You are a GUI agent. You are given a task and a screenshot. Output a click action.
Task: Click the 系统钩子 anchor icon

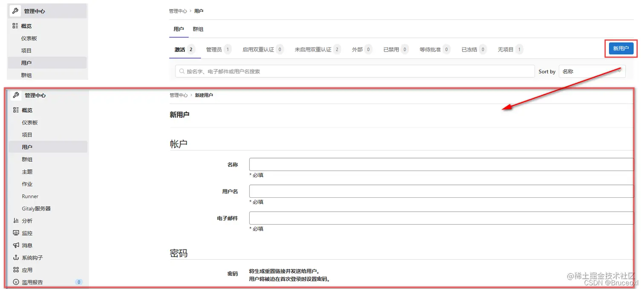[x=15, y=257]
